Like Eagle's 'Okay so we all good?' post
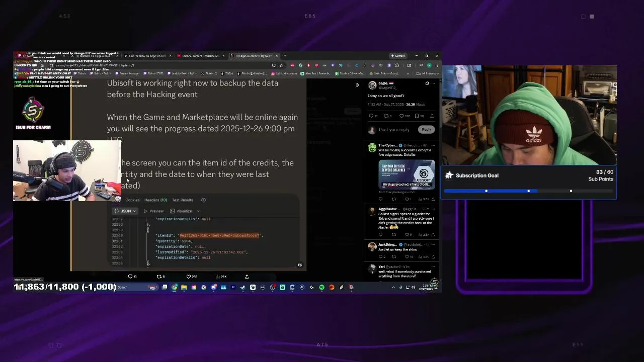The height and width of the screenshot is (362, 644). tap(401, 116)
